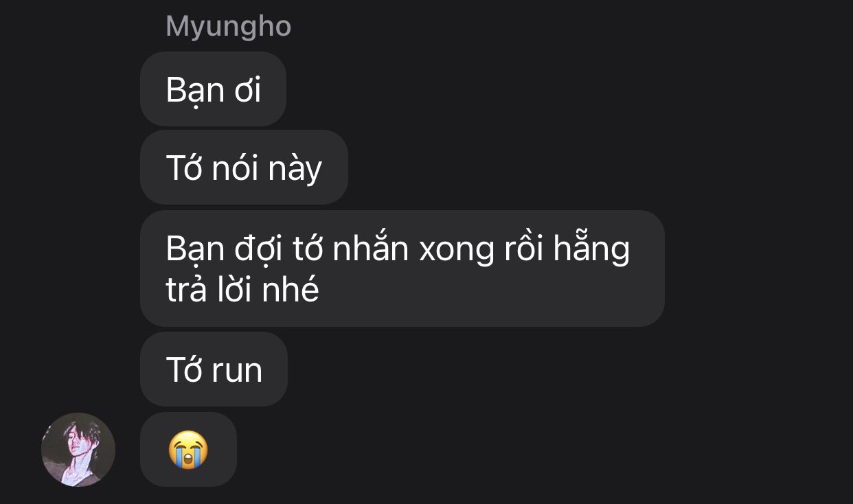
Task: Tap the "Tớ run" message bubble
Action: tap(214, 369)
